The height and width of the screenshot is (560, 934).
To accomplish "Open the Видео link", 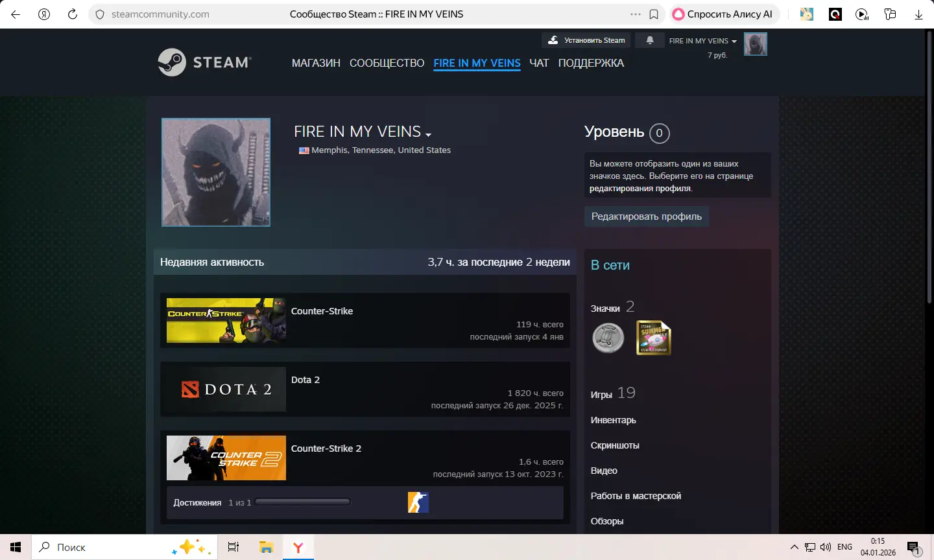I will click(604, 471).
